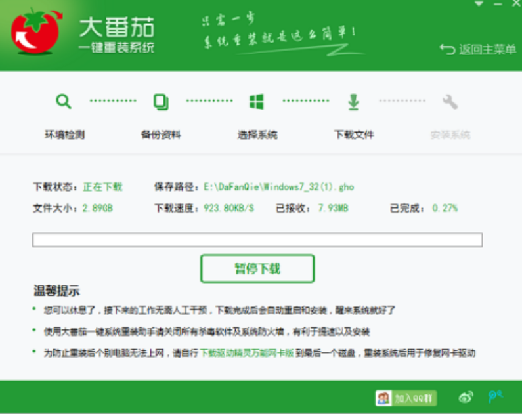The width and height of the screenshot is (522, 420).
Task: Select the greyed 安装系统 step label
Action: [x=450, y=135]
